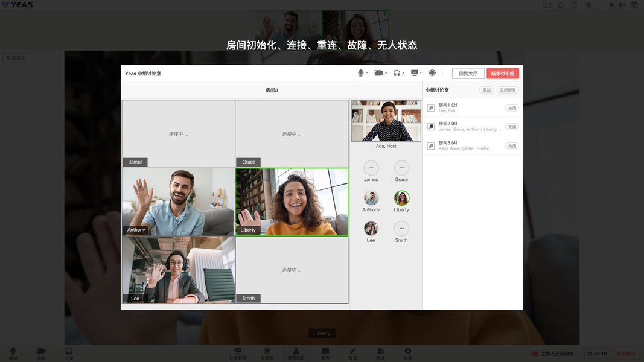Click layout icon in main window top bar
Image resolution: width=644 pixels, height=362 pixels.
click(547, 5)
